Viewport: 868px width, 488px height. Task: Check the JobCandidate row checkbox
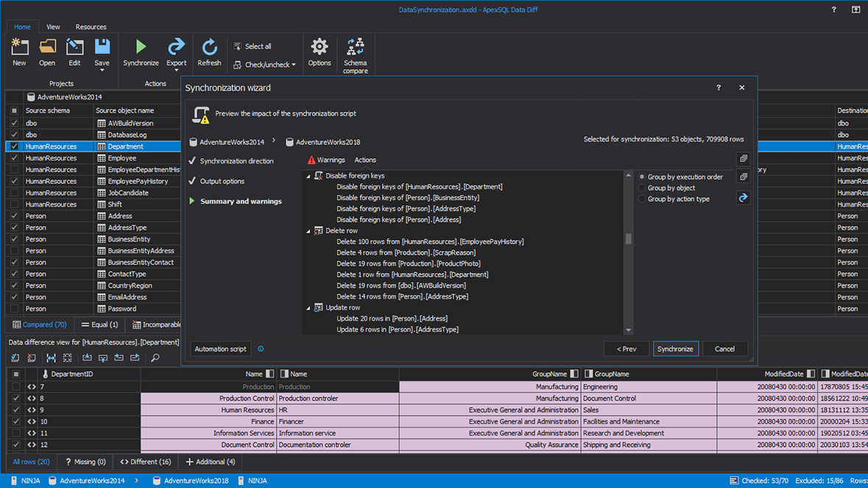pos(15,193)
